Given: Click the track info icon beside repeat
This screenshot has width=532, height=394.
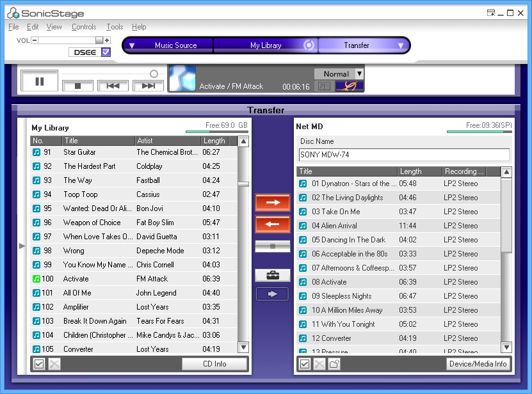Looking at the screenshot, I should tap(324, 86).
